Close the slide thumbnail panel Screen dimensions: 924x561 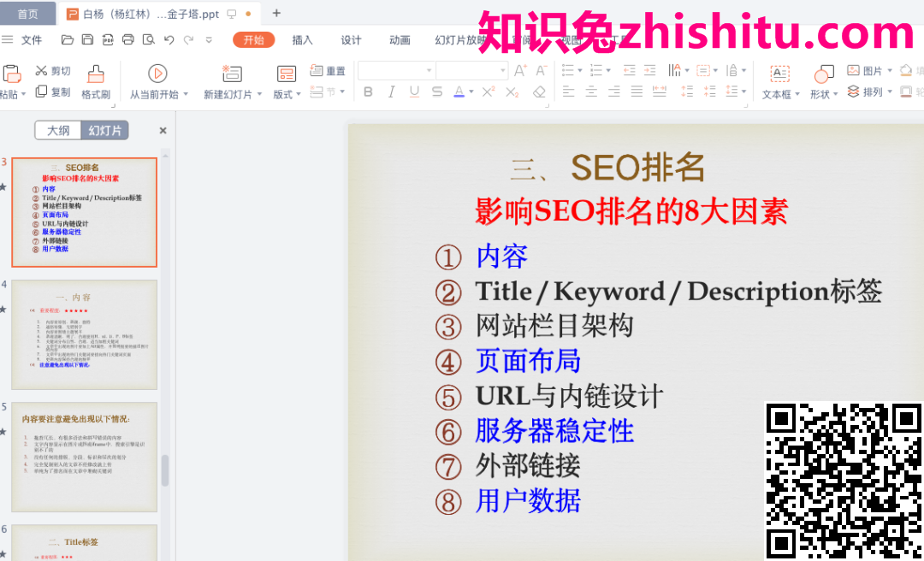click(163, 131)
